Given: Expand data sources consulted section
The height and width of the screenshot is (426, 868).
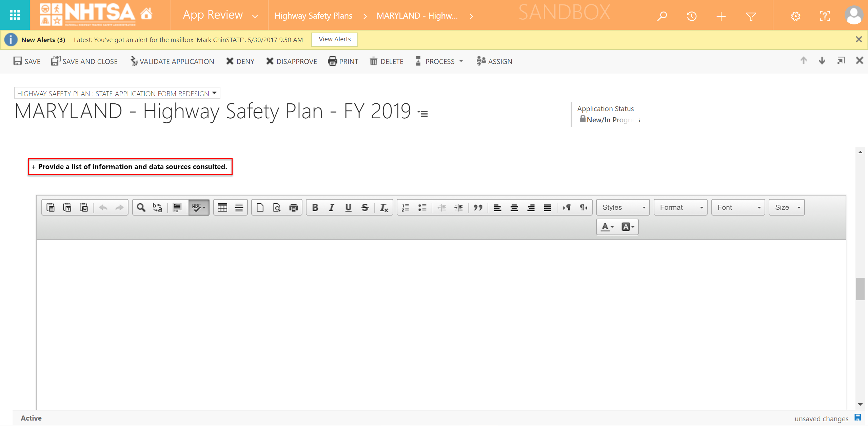Looking at the screenshot, I should (130, 167).
